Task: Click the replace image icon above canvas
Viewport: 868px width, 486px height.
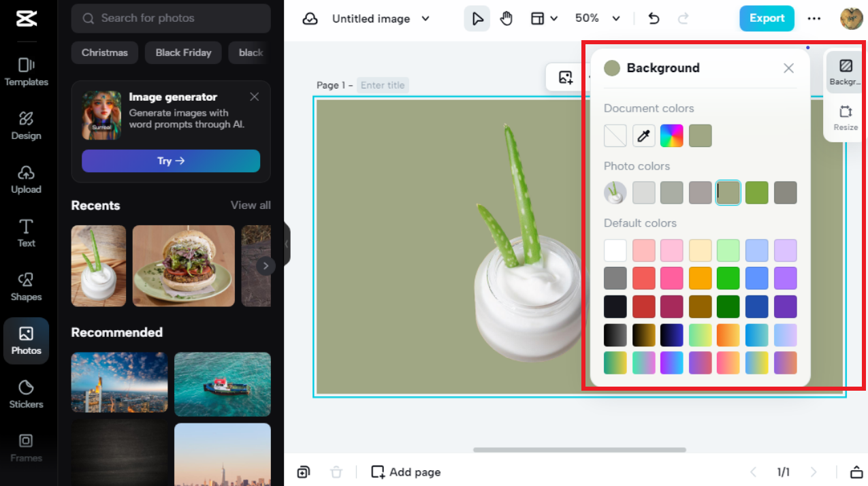Action: [x=566, y=78]
